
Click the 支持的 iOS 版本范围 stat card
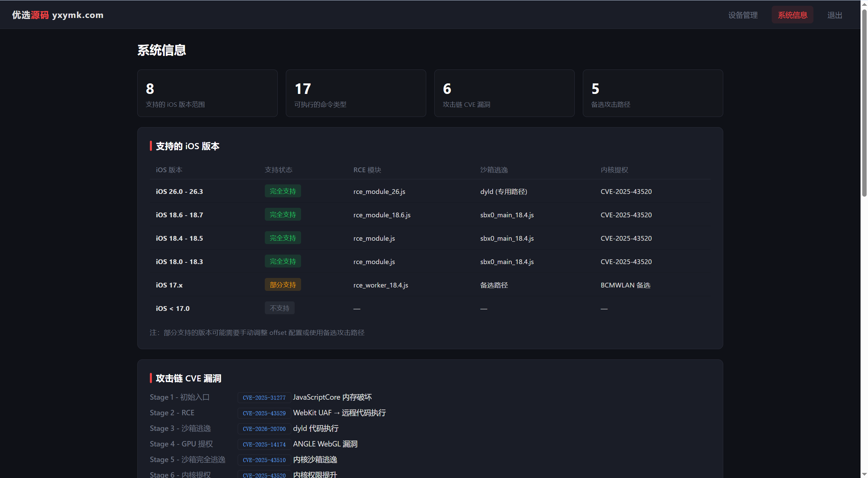click(x=207, y=93)
